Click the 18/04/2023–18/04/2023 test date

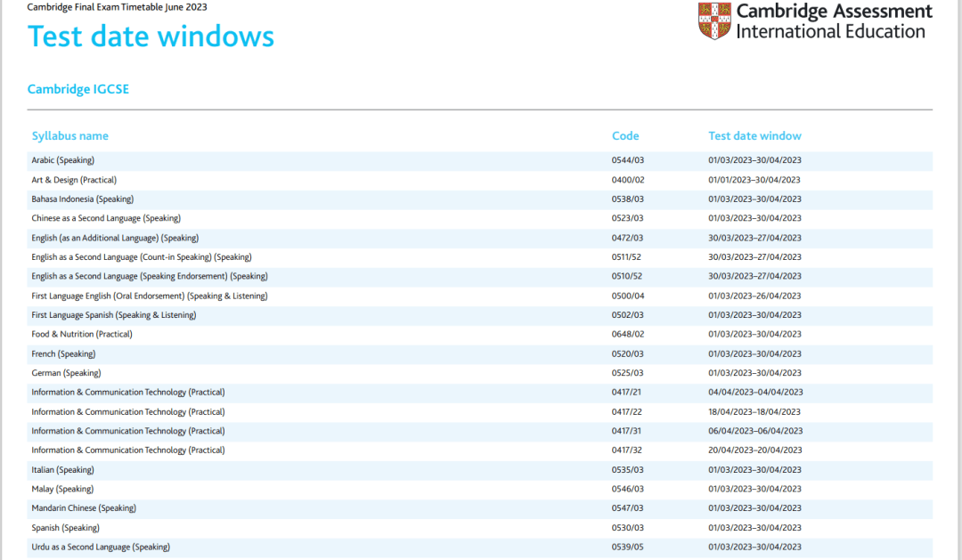(x=754, y=412)
